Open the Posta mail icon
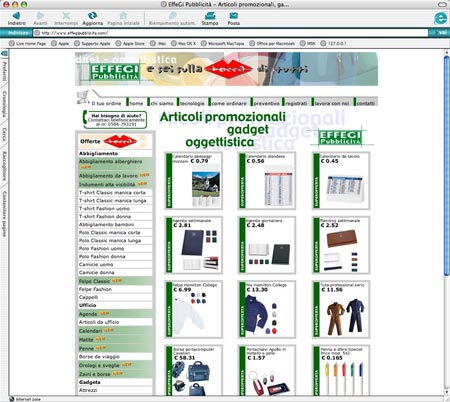Image resolution: width=450 pixels, height=402 pixels. [x=233, y=16]
